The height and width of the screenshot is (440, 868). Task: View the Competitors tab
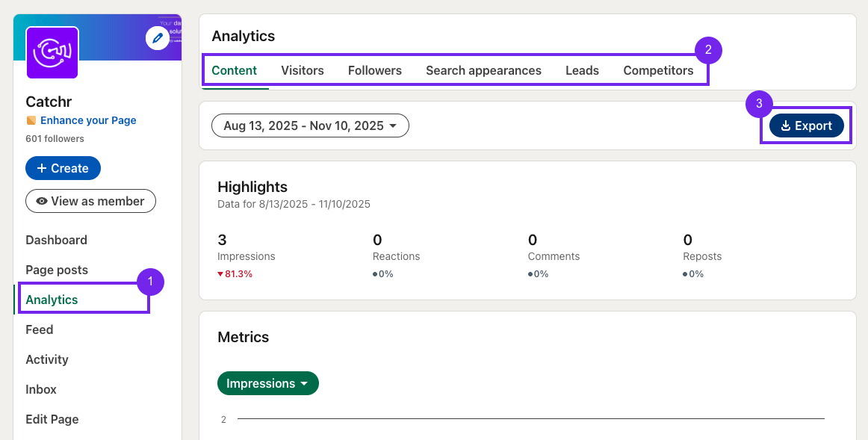658,70
